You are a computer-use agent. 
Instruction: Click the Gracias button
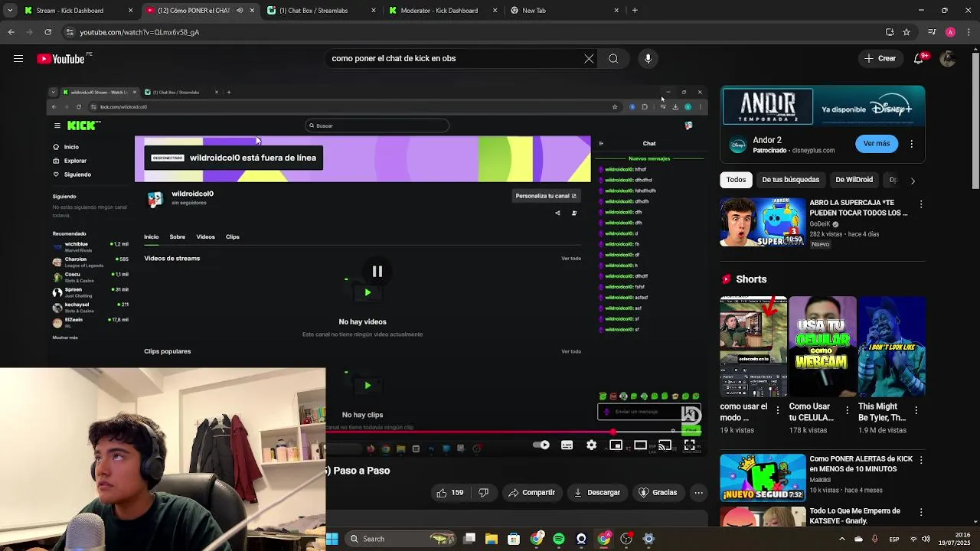click(x=658, y=493)
